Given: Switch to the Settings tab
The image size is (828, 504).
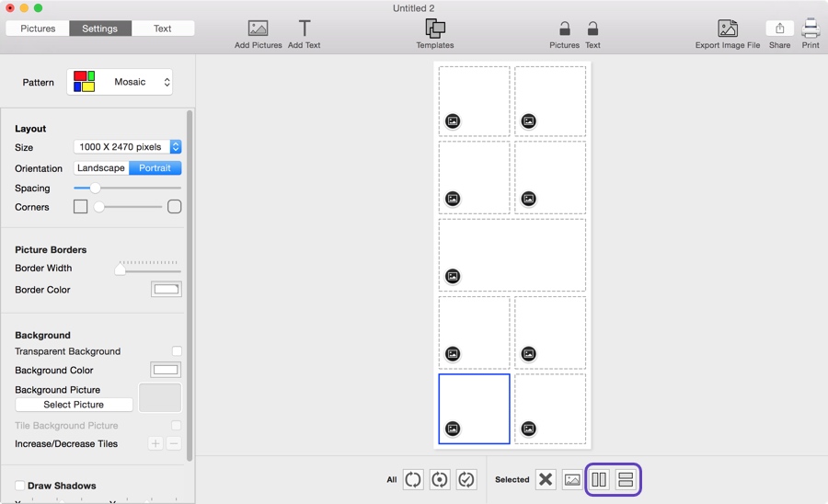Looking at the screenshot, I should [99, 29].
